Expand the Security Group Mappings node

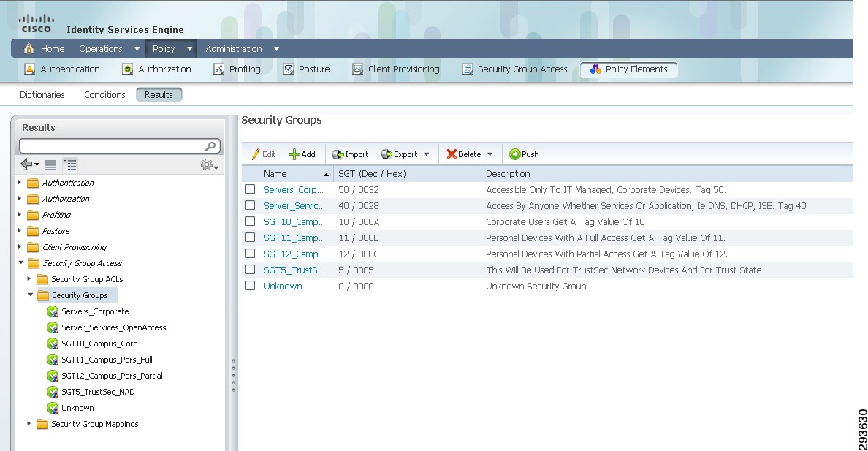tap(29, 423)
